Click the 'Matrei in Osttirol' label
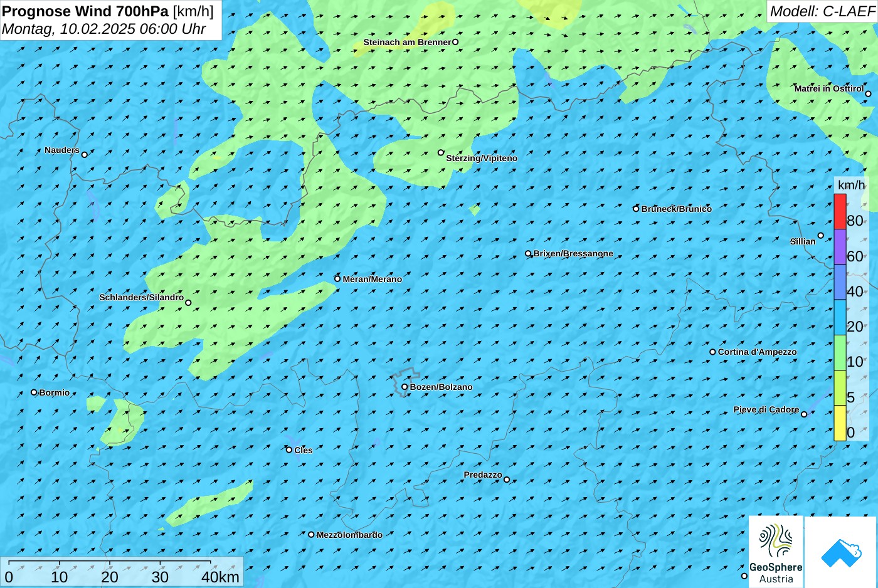Viewport: 878px width, 588px height. pos(829,88)
